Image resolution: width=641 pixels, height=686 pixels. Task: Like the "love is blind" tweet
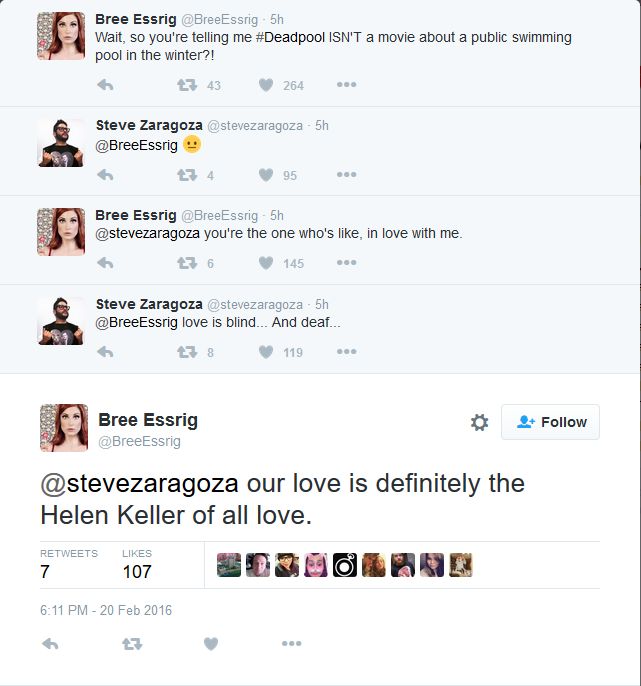[x=266, y=352]
